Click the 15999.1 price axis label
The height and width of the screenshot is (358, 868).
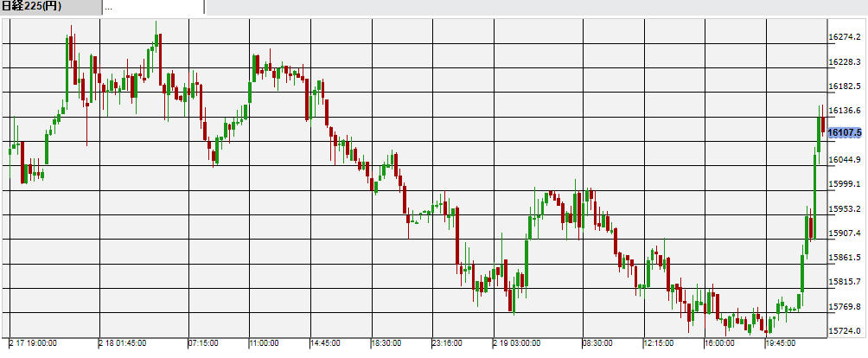(x=845, y=184)
